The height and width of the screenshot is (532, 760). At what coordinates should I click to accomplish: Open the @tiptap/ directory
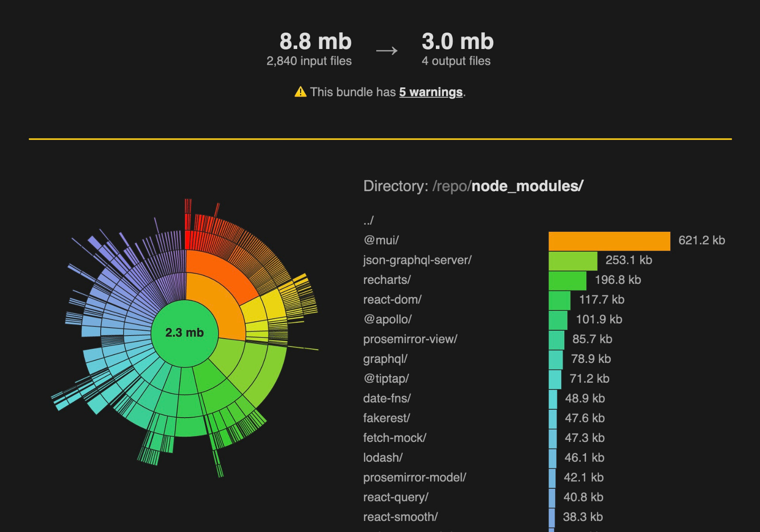click(386, 379)
